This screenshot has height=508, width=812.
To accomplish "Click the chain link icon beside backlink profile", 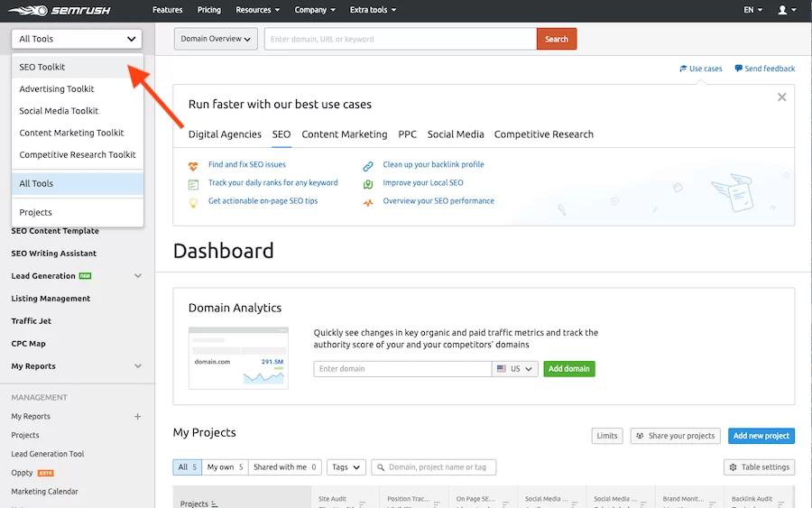I will click(x=368, y=166).
